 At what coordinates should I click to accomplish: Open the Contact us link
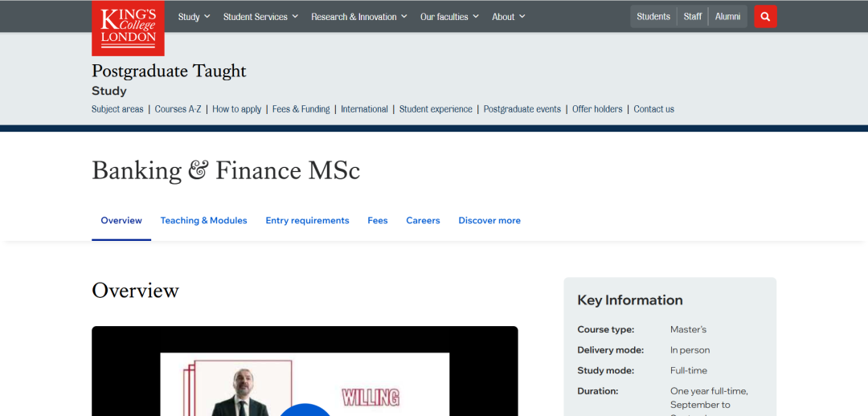tap(653, 109)
